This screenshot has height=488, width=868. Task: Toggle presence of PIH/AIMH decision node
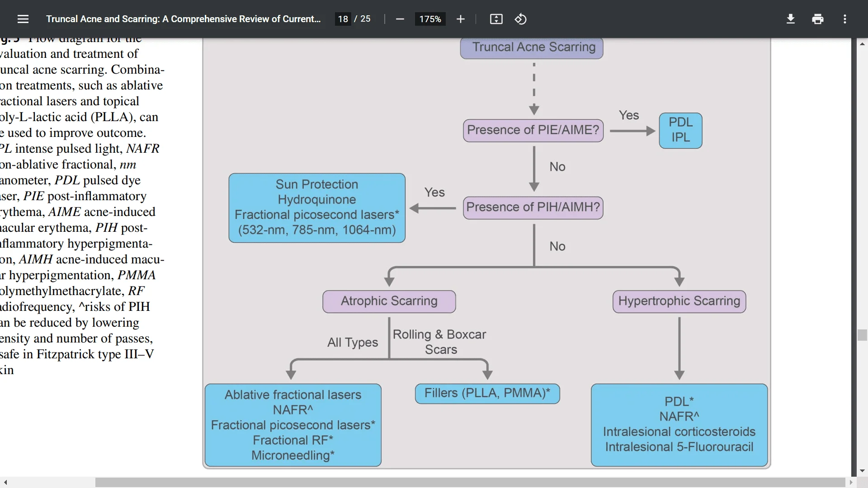[x=533, y=207]
